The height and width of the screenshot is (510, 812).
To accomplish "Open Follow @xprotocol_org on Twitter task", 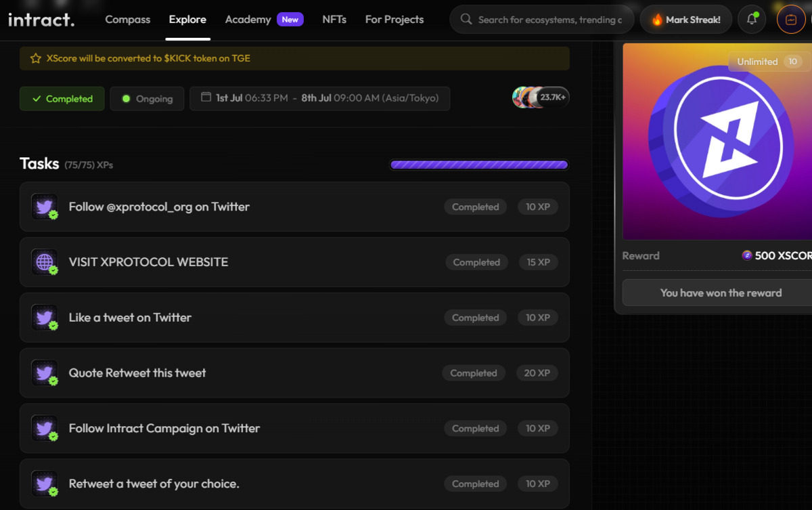I will click(x=294, y=207).
